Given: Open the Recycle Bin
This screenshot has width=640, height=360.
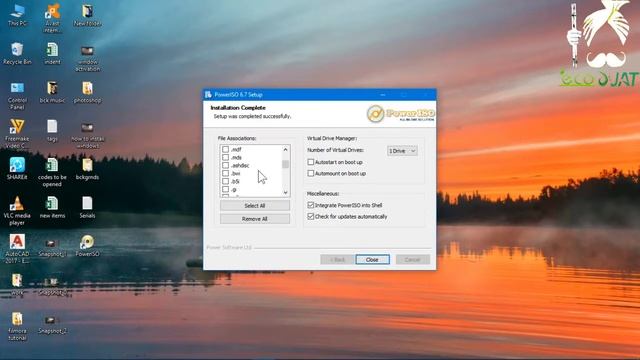Looking at the screenshot, I should pyautogui.click(x=17, y=53).
